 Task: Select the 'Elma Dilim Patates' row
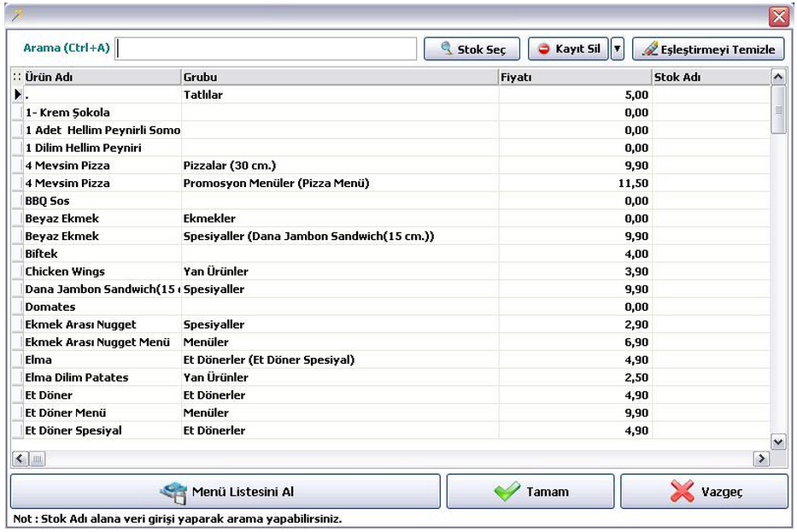[391, 377]
